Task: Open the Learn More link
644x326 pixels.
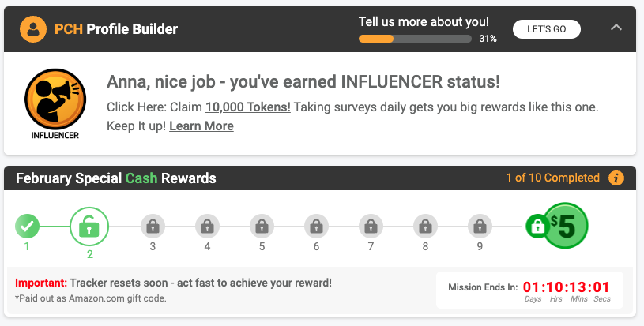Action: [x=201, y=126]
